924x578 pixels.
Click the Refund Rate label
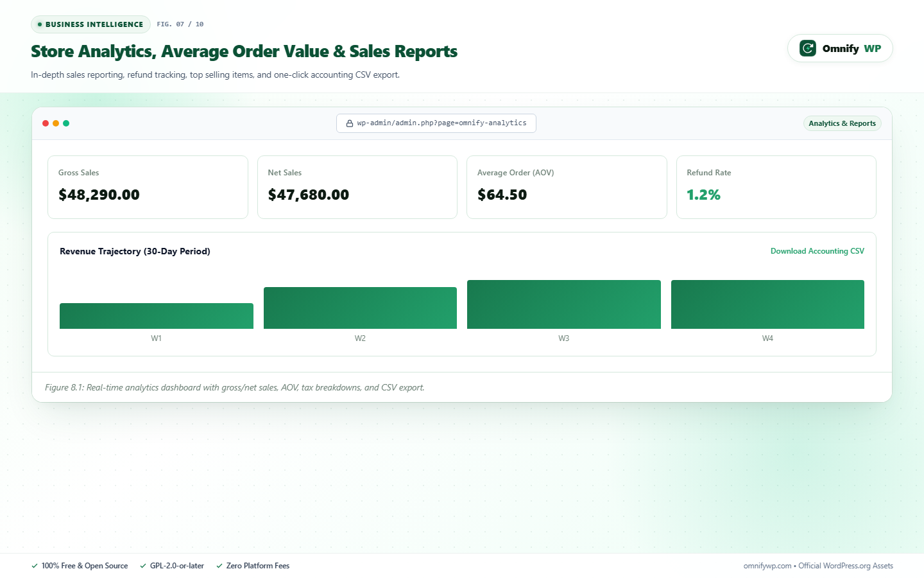click(709, 173)
